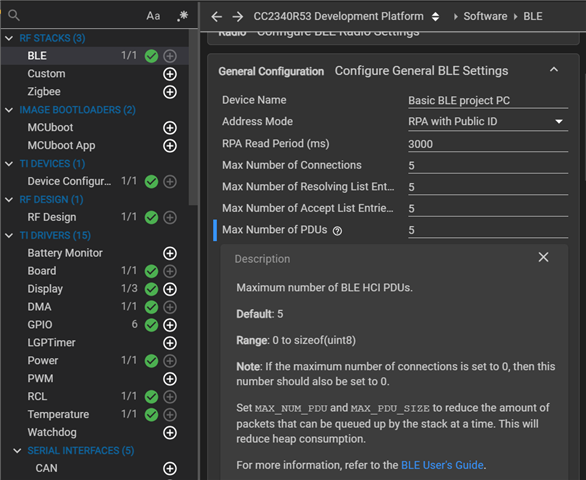Add another GPIO instance
The height and width of the screenshot is (480, 586).
coord(170,325)
